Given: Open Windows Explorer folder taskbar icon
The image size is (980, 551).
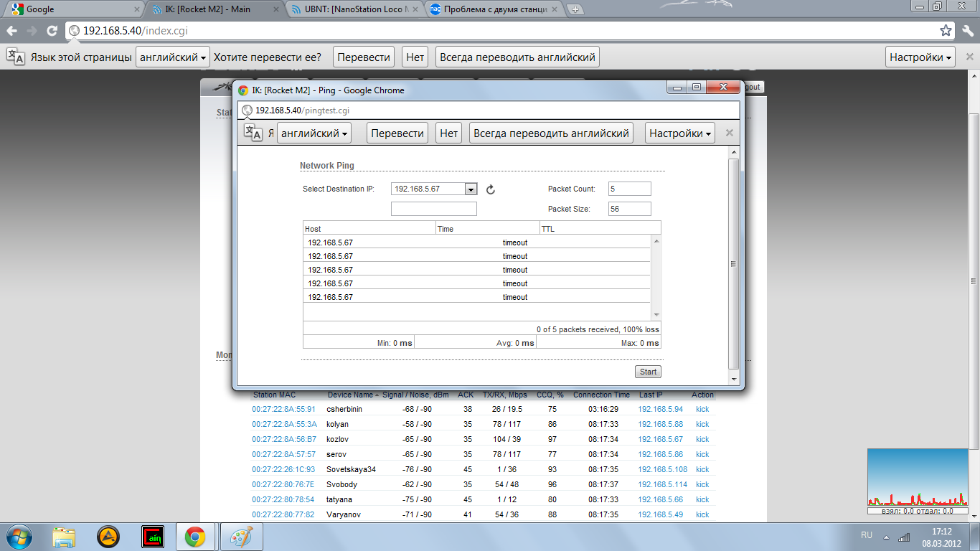Looking at the screenshot, I should [x=64, y=537].
